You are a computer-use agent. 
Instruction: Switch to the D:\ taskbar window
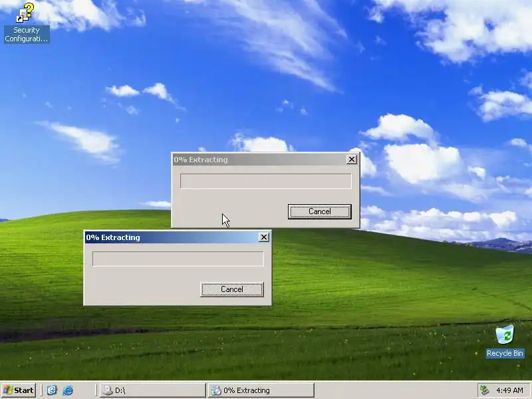[153, 390]
